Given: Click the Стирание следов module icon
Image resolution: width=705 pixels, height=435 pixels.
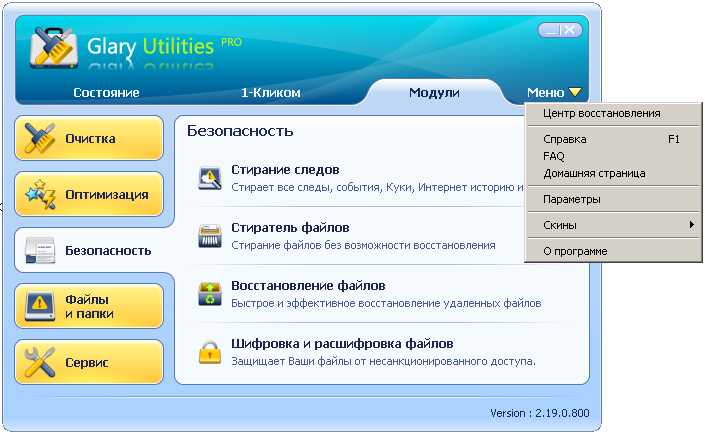Looking at the screenshot, I should pyautogui.click(x=210, y=178).
